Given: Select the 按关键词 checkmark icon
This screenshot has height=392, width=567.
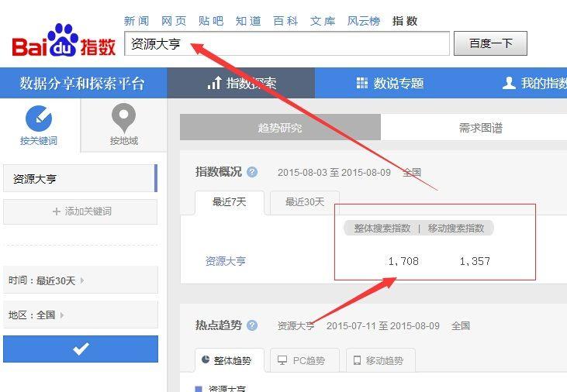Looking at the screenshot, I should click(39, 118).
